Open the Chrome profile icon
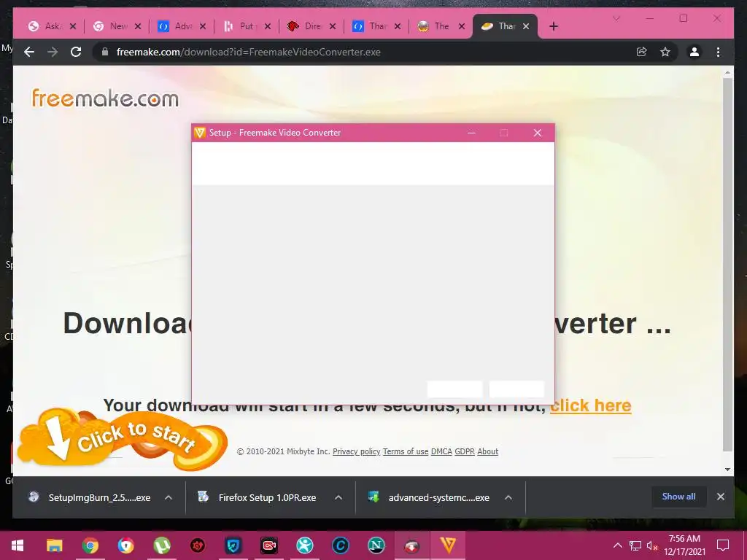Viewport: 747px width, 560px height. point(694,52)
